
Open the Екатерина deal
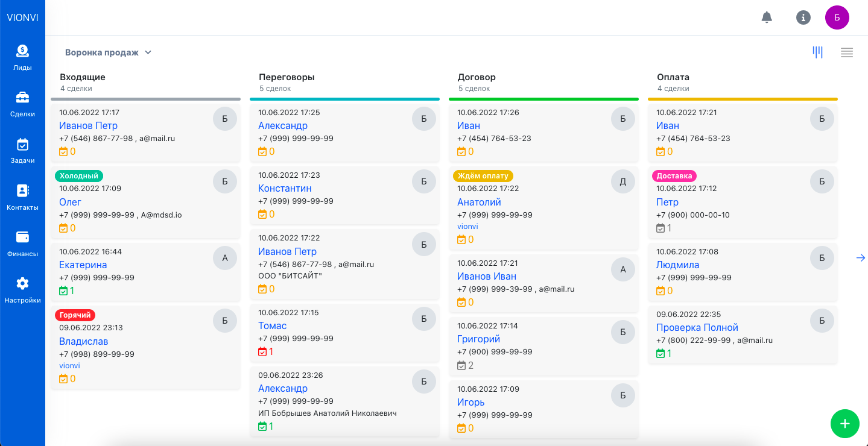pyautogui.click(x=83, y=265)
